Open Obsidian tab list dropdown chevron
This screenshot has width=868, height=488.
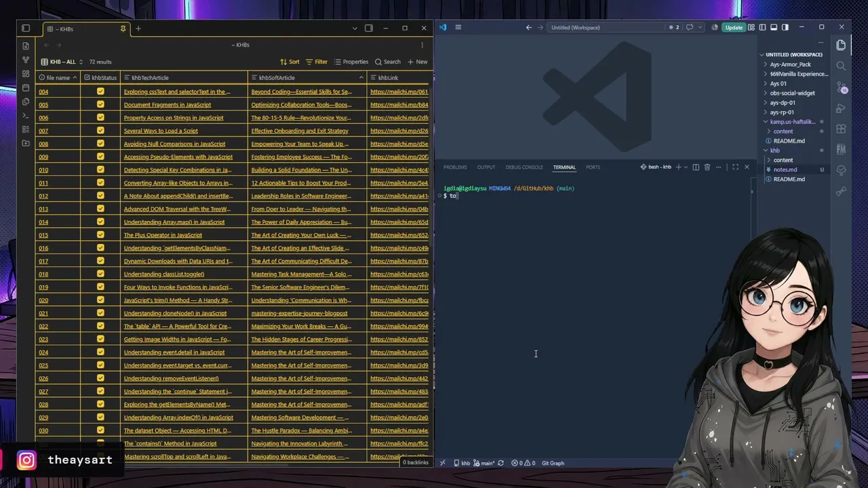(355, 28)
